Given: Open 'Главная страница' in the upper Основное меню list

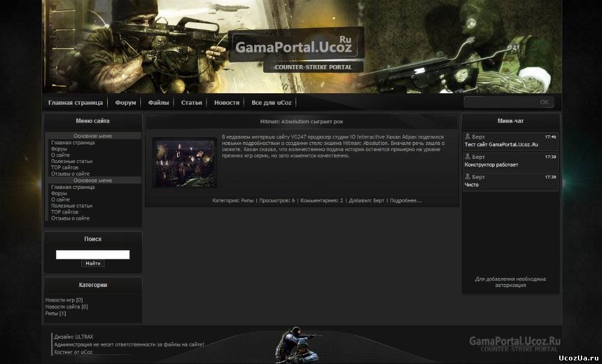Looking at the screenshot, I should point(73,143).
